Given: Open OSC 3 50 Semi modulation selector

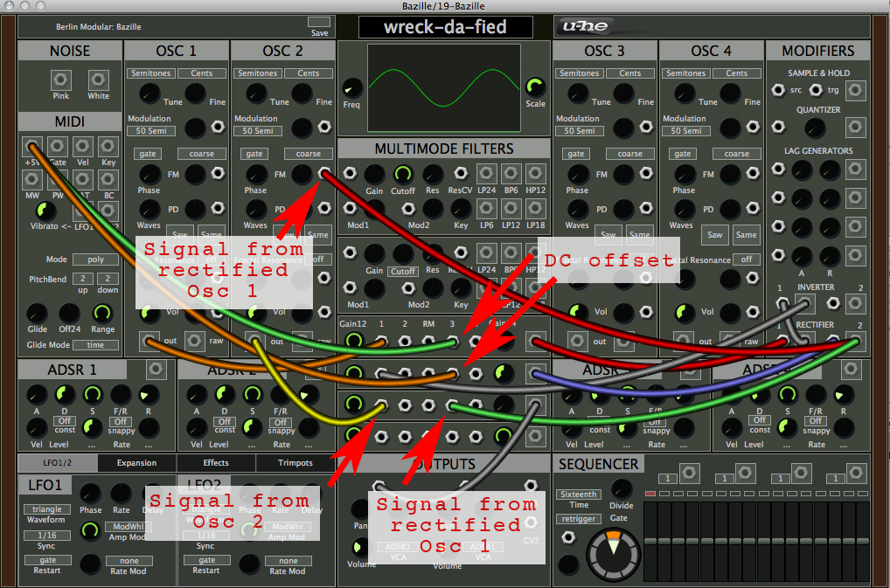Looking at the screenshot, I should 579,131.
